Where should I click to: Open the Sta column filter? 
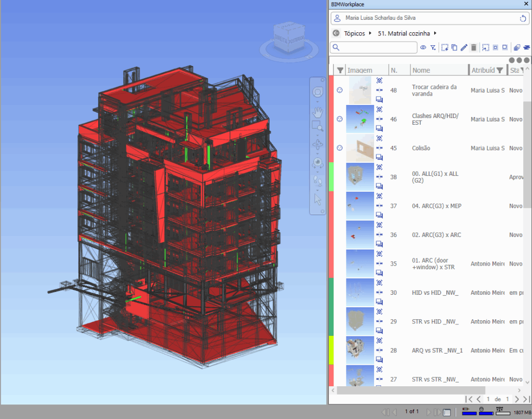(x=522, y=70)
